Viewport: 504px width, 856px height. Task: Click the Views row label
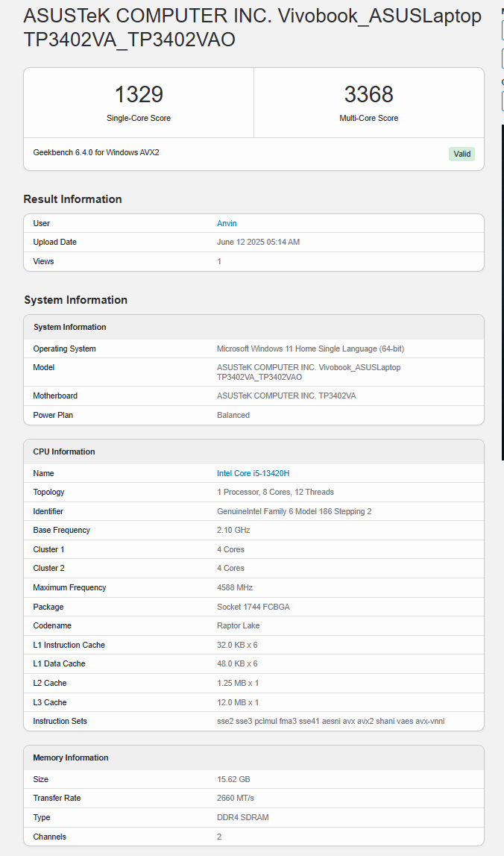(44, 261)
